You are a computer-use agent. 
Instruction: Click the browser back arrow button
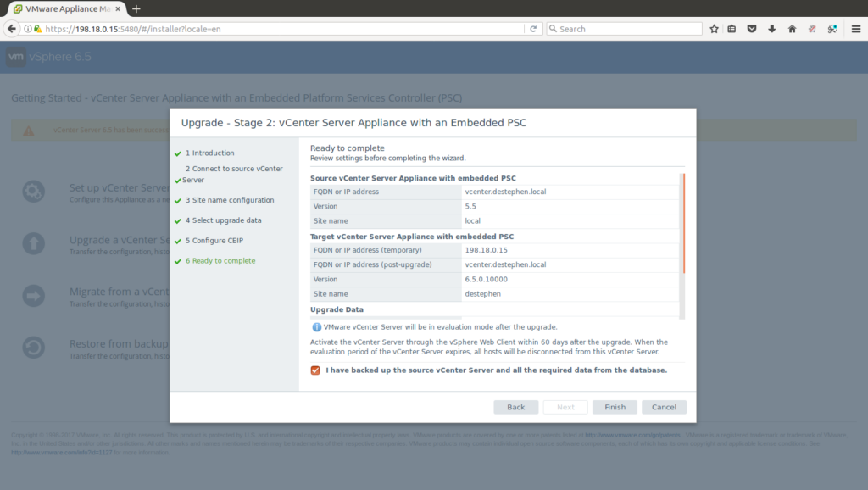(12, 29)
